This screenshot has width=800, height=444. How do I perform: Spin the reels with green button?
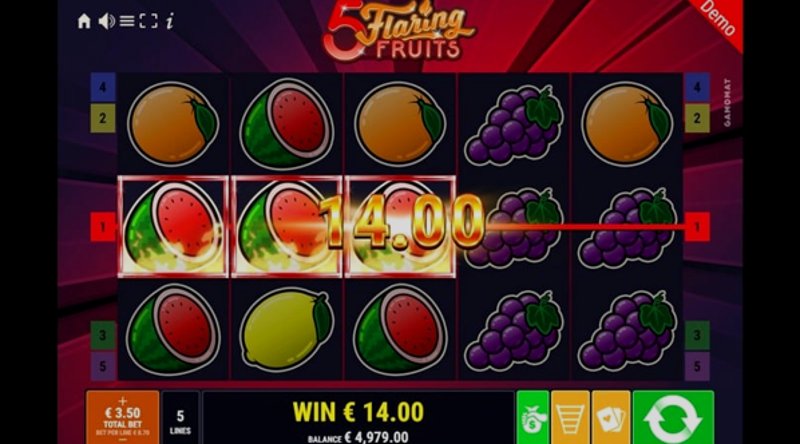(x=673, y=417)
